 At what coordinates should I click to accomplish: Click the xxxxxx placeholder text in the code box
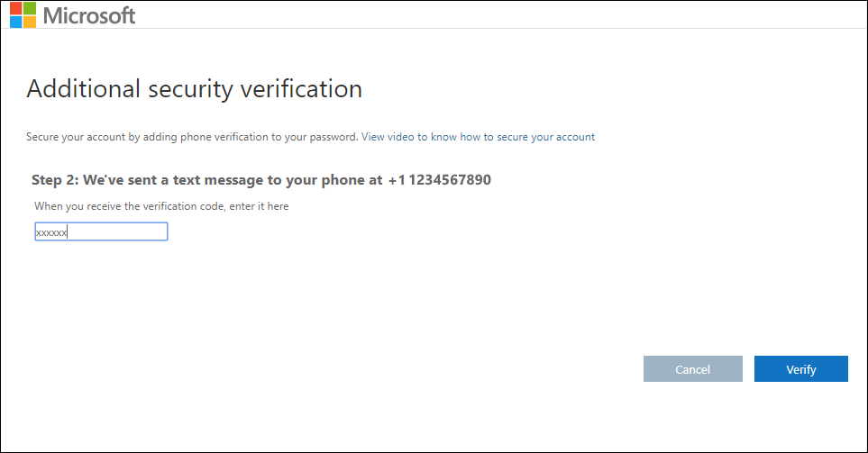(51, 232)
